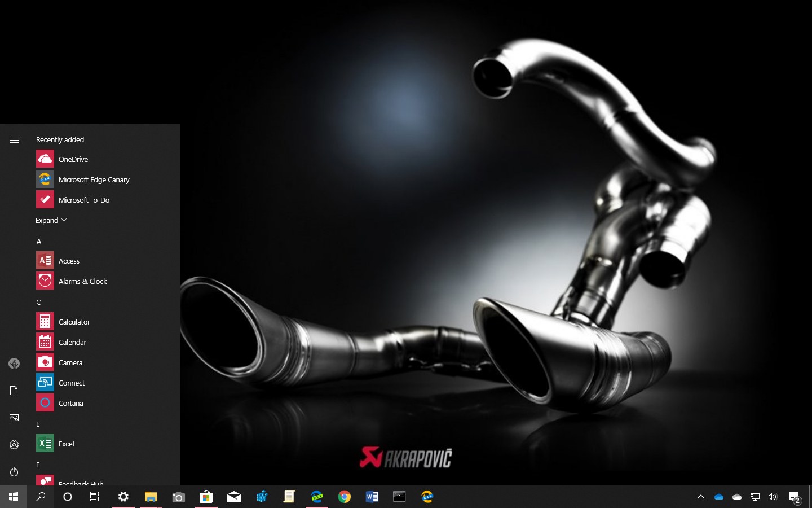Click Show desktop strip at taskbar end
Image resolution: width=812 pixels, height=508 pixels.
pyautogui.click(x=810, y=497)
